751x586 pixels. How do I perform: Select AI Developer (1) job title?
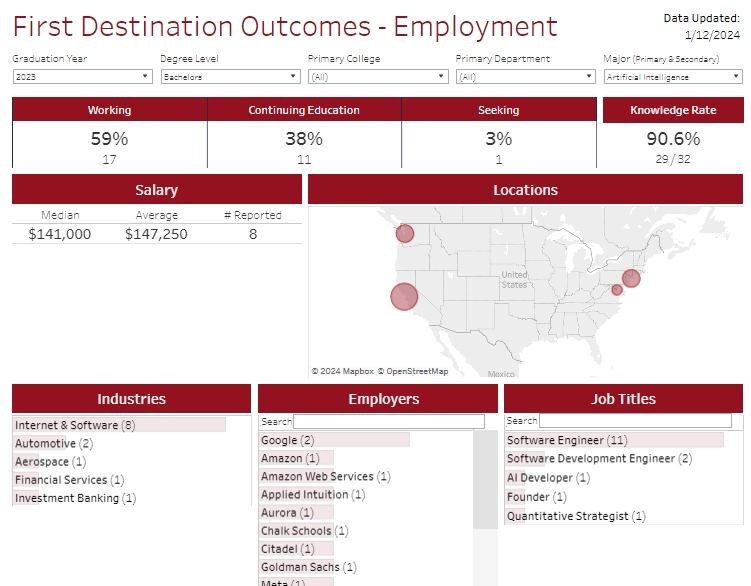click(x=548, y=478)
